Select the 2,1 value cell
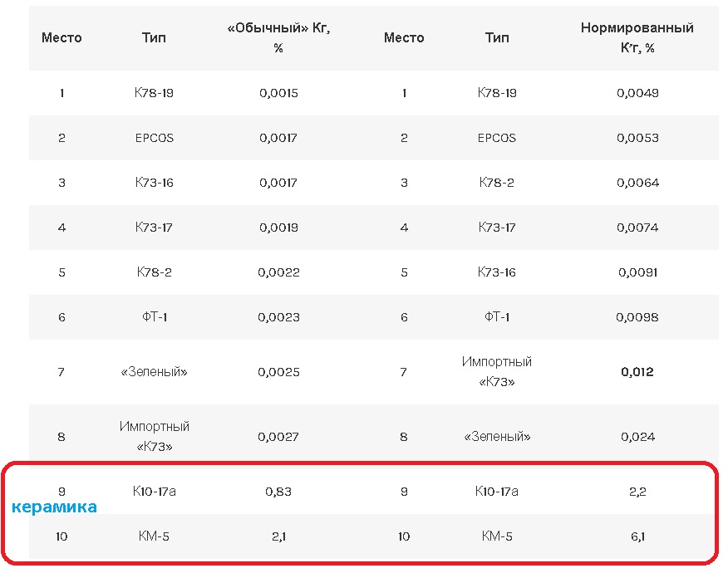728x573 pixels. coord(278,536)
